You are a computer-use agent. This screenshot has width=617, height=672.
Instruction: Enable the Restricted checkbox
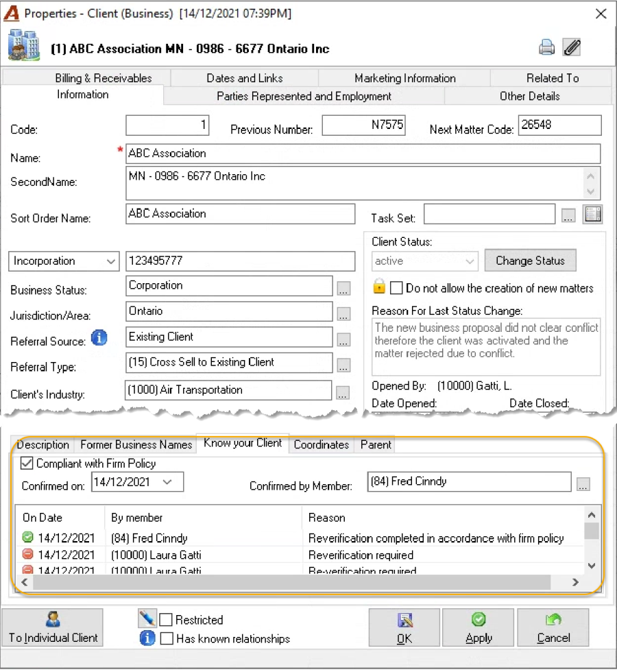(x=166, y=620)
